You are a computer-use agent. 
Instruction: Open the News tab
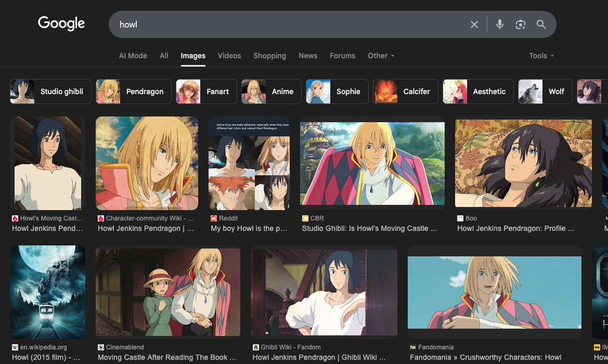pos(308,56)
